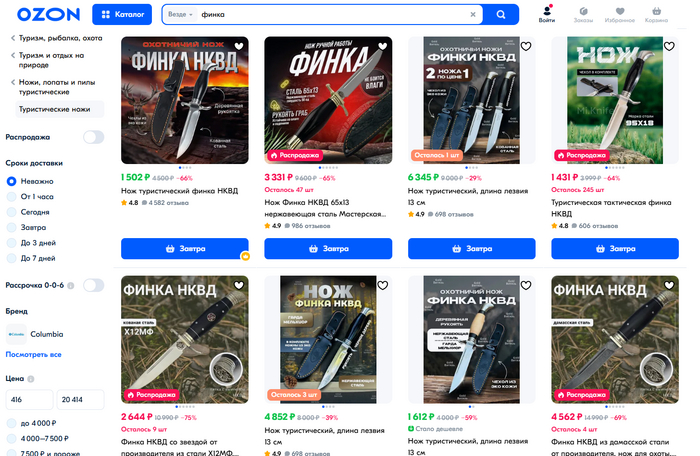The height and width of the screenshot is (456, 700).
Task: Open 6 345 ₽ 2 ножа product image
Action: [471, 100]
